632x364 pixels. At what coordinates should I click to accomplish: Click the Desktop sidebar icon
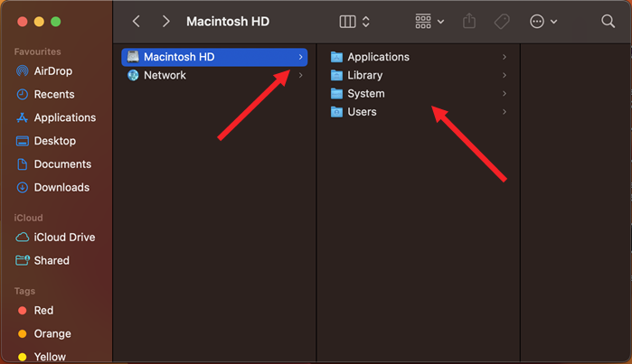(23, 141)
